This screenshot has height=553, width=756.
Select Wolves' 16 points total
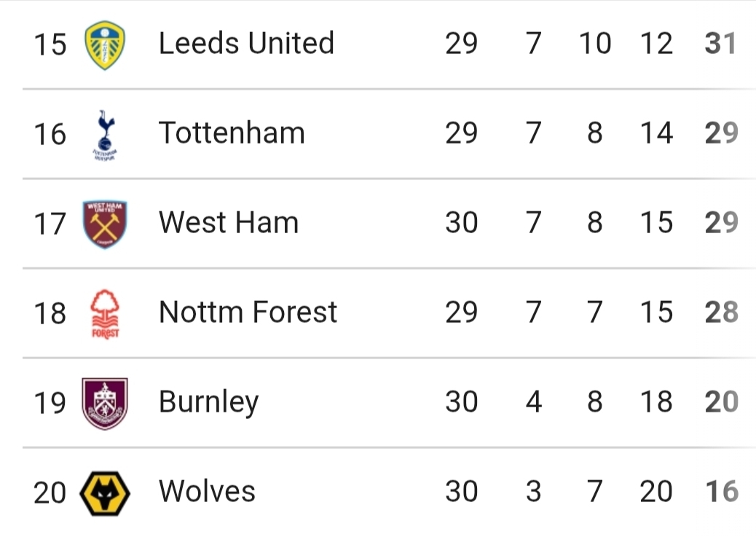(x=721, y=492)
